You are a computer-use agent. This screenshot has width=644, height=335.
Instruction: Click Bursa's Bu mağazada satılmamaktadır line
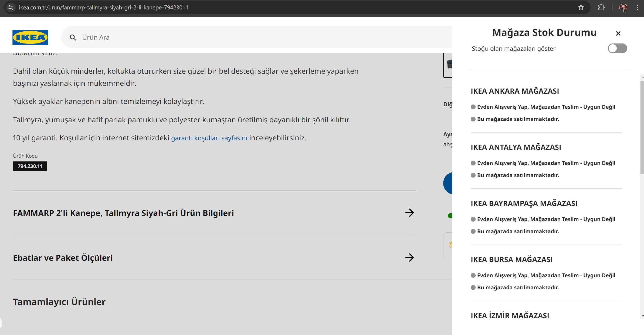click(515, 288)
